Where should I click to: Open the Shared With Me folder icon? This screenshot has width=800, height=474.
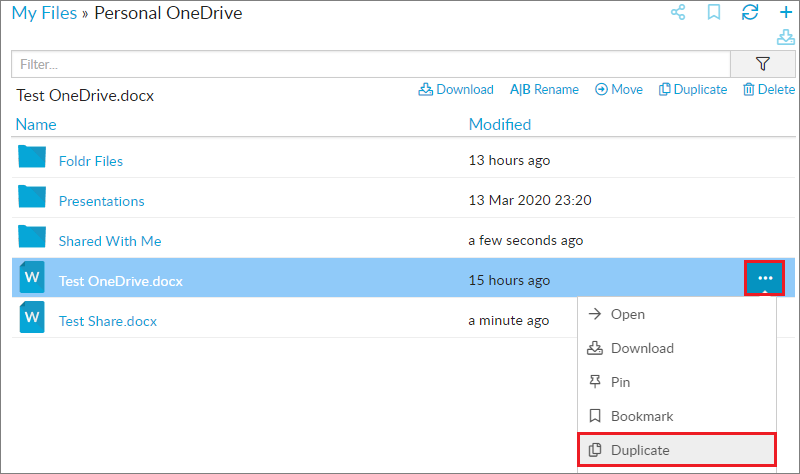(32, 237)
